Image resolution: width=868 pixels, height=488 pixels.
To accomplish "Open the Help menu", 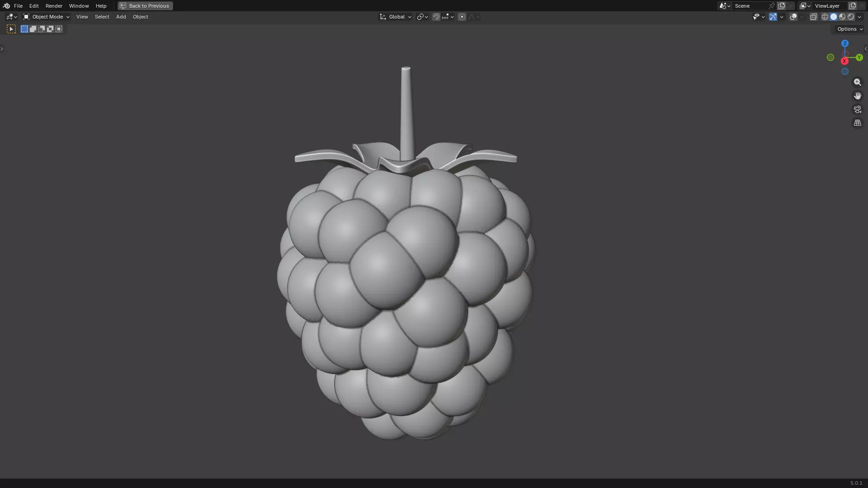I will click(101, 6).
